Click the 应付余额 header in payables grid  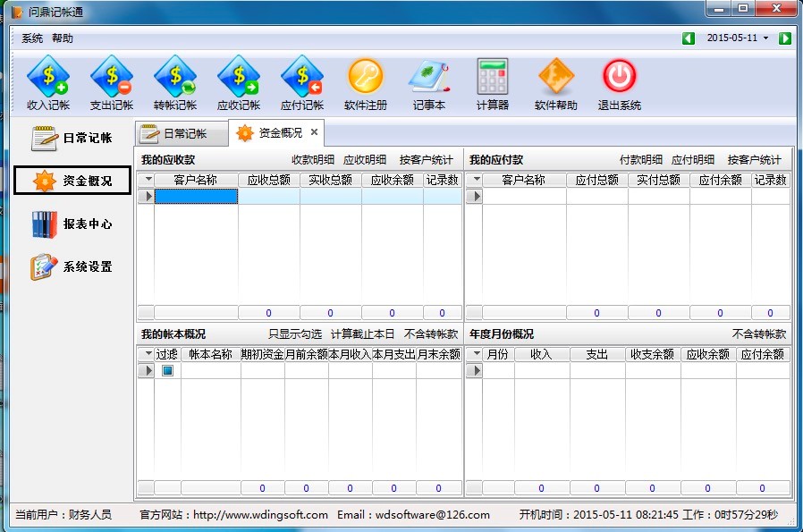pos(720,180)
